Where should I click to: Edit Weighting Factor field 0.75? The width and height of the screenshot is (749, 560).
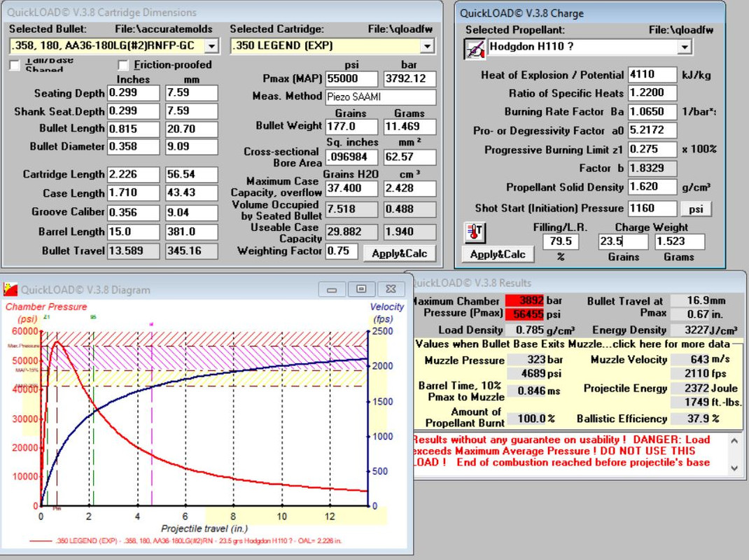point(342,251)
